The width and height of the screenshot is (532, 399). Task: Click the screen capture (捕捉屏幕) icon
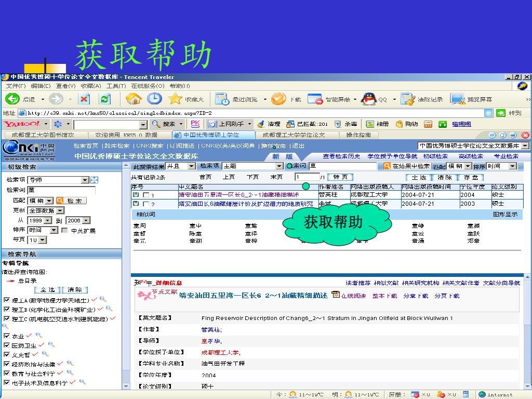tap(457, 99)
